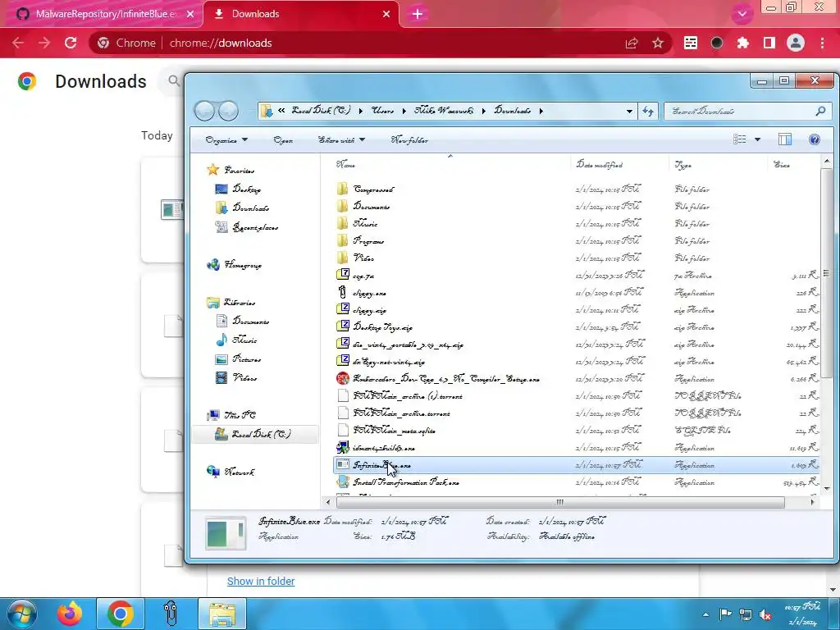Click the horizontal scrollbar thumb in file list
The image size is (840, 630).
point(559,502)
